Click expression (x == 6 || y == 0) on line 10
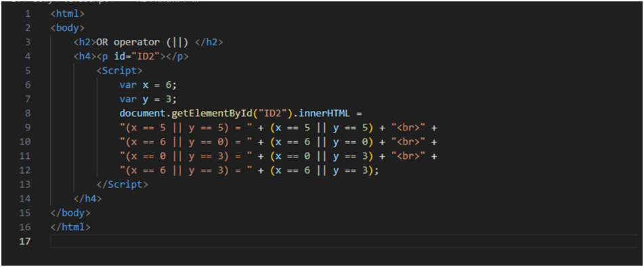This screenshot has height=267, width=644. point(321,142)
